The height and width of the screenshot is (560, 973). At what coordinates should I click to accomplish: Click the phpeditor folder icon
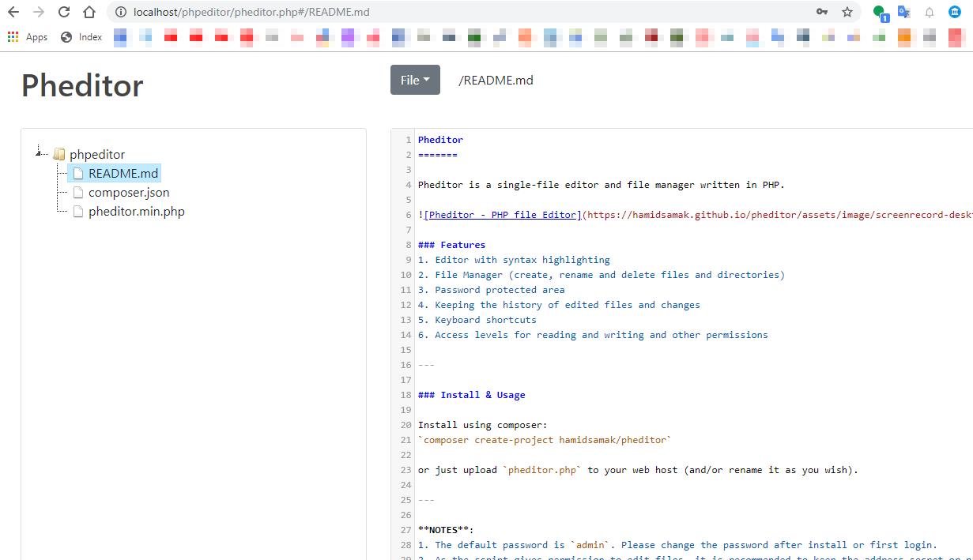(x=59, y=154)
